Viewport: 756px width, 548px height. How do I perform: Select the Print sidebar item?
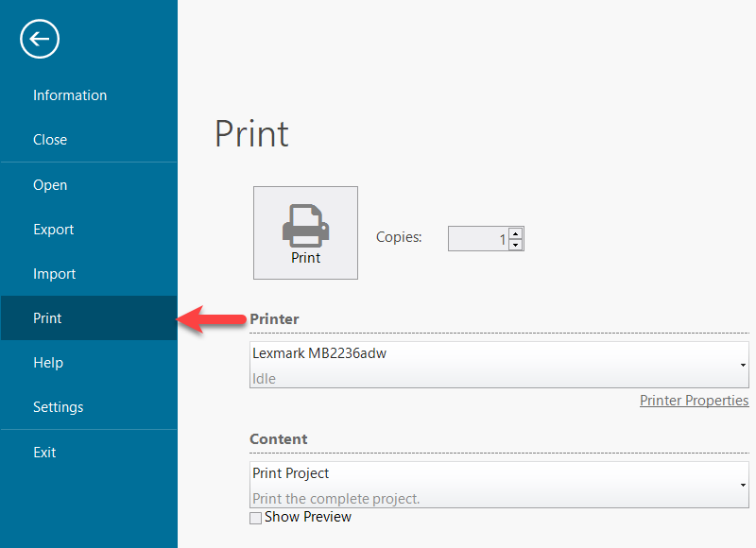(x=47, y=318)
